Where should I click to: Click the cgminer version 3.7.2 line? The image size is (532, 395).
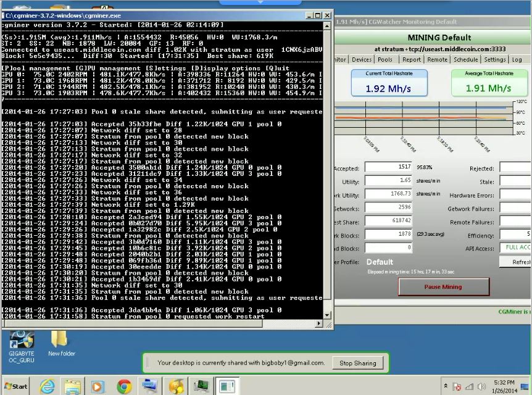pyautogui.click(x=113, y=25)
